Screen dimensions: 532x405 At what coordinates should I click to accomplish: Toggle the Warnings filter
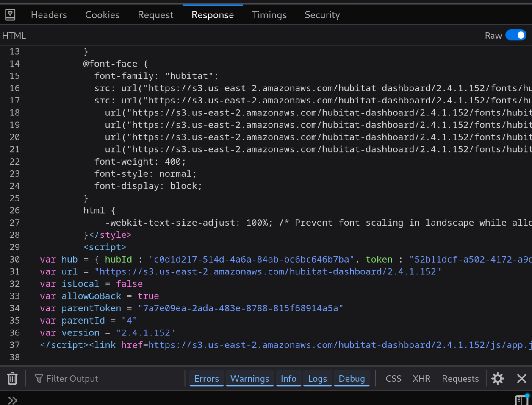(x=249, y=378)
